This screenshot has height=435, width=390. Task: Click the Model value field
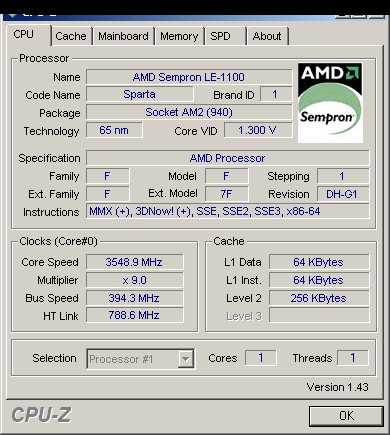(226, 176)
